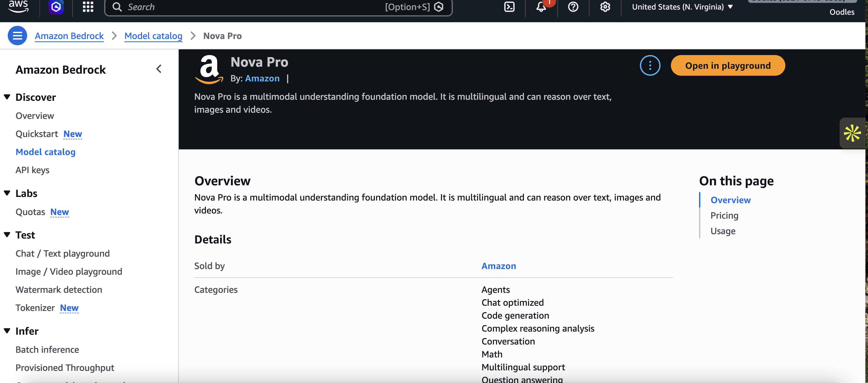Open the purple Amazon Q icon
Viewport: 868px width, 383px height.
pyautogui.click(x=56, y=7)
